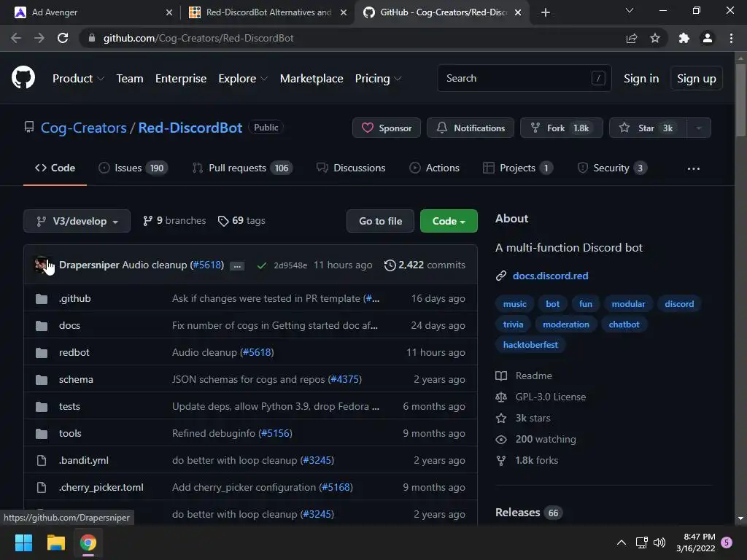Open the Security tab
The height and width of the screenshot is (560, 747).
pos(612,168)
